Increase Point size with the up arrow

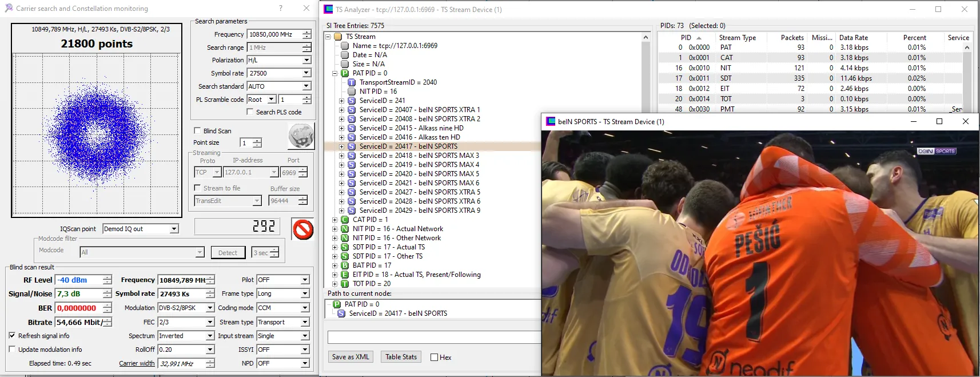coord(257,141)
